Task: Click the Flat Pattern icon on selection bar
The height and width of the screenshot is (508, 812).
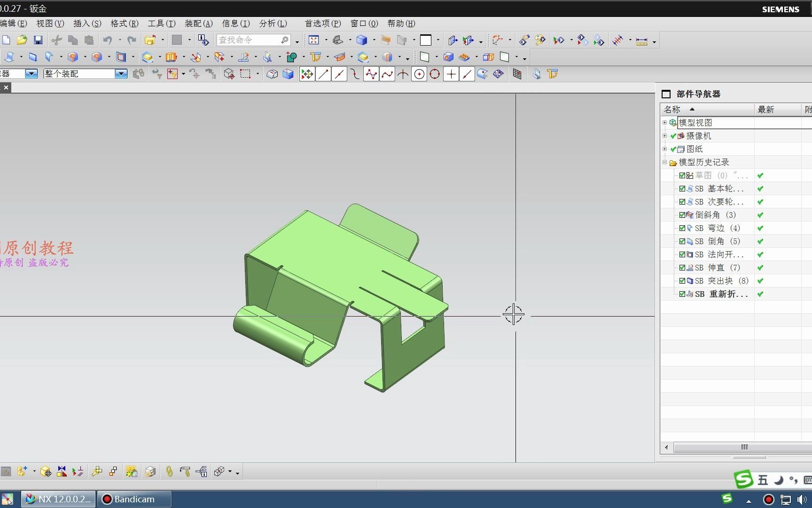Action: pos(553,74)
